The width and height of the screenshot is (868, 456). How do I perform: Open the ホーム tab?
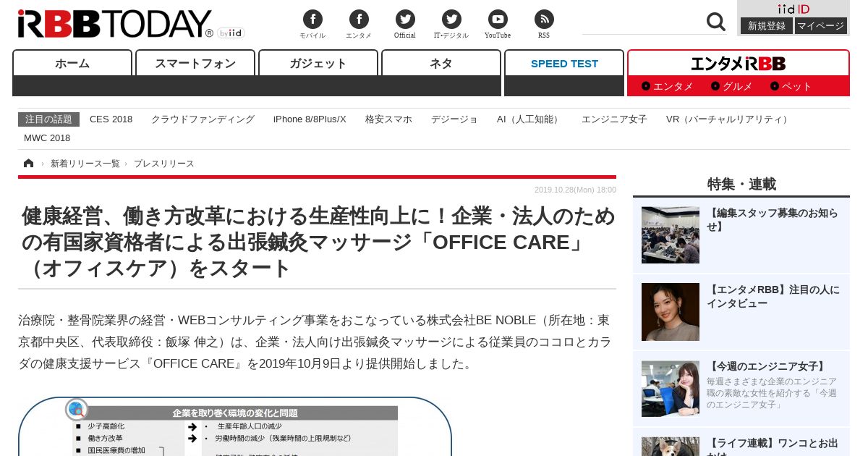(x=72, y=64)
